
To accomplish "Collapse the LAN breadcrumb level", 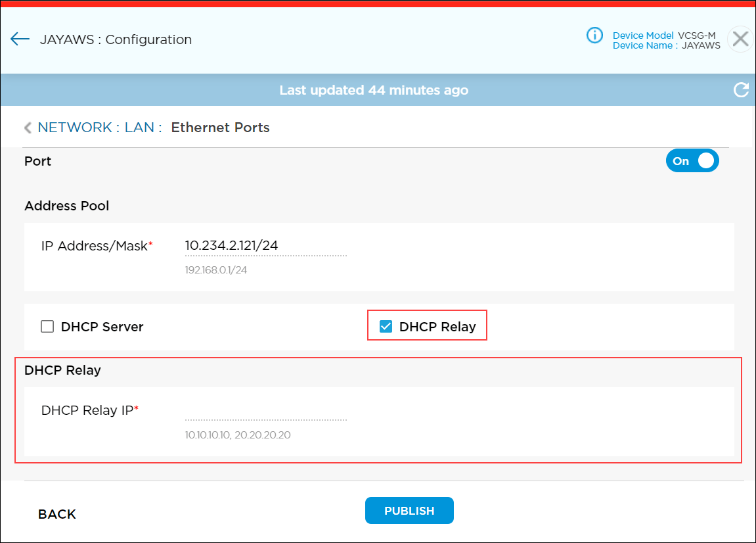I will tap(141, 128).
